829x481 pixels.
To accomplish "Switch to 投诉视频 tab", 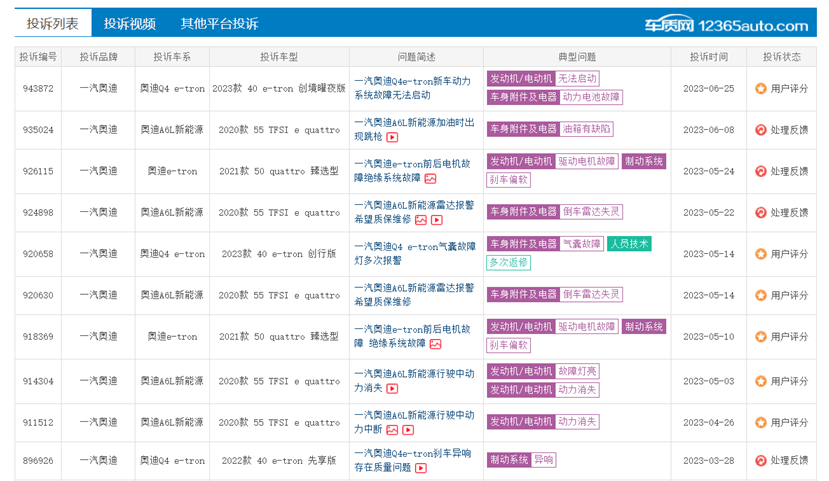I will tap(130, 24).
